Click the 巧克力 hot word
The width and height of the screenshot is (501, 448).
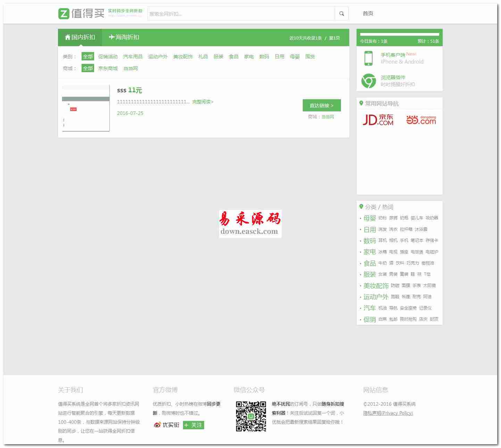click(x=413, y=263)
